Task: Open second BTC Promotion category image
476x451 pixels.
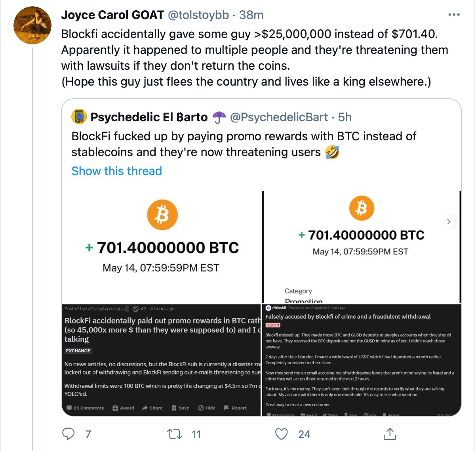Action: tap(362, 247)
